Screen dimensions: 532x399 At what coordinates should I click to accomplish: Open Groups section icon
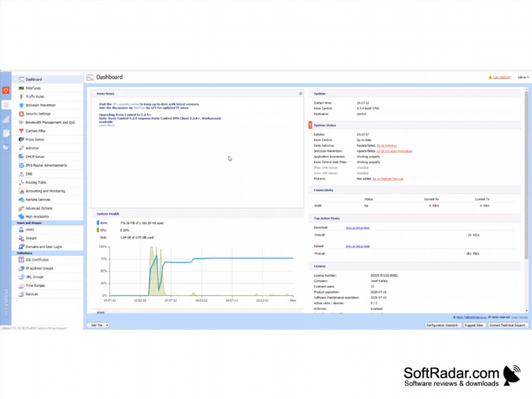coord(21,238)
